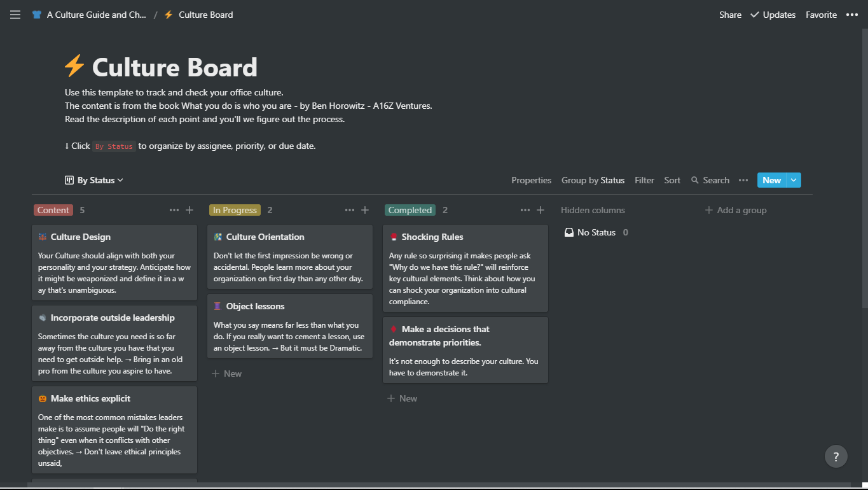Click Add a group

[736, 209]
